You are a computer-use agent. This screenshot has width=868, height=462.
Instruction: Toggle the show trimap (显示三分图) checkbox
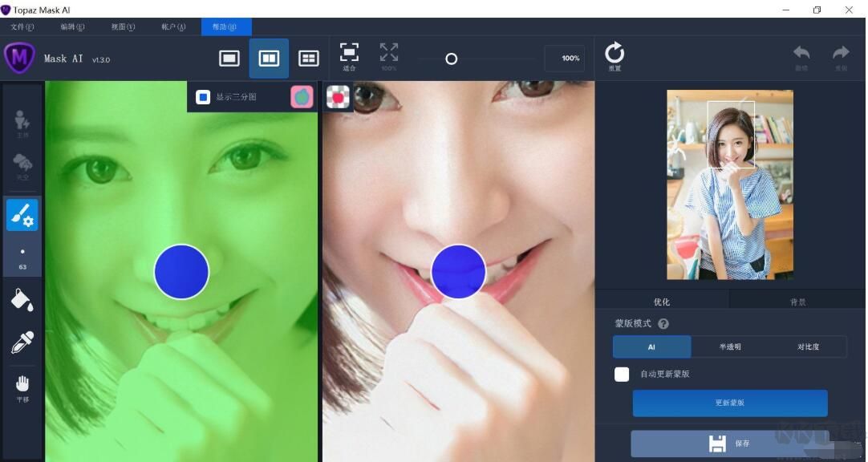click(203, 97)
